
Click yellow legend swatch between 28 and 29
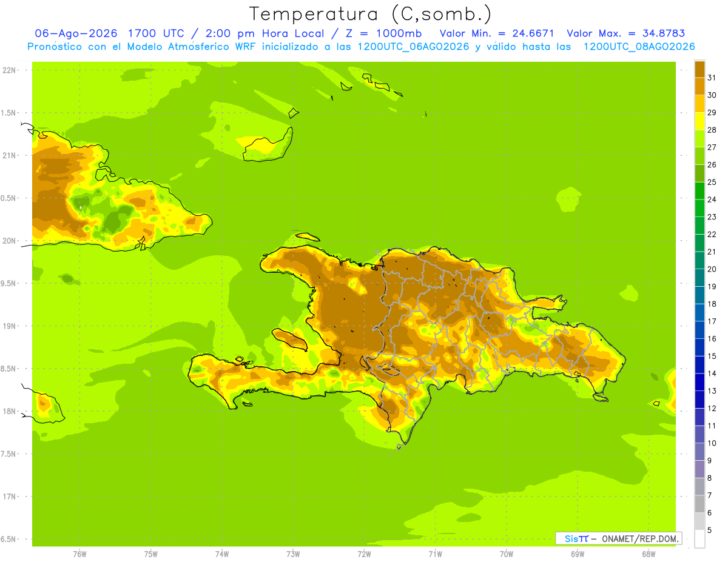699,121
